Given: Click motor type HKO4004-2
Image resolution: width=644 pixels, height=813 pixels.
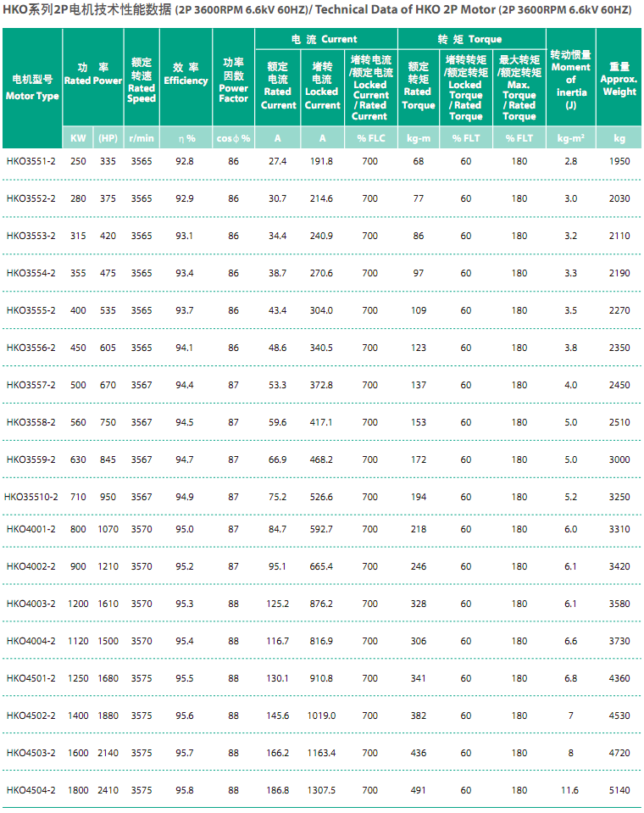Looking at the screenshot, I should [31, 642].
